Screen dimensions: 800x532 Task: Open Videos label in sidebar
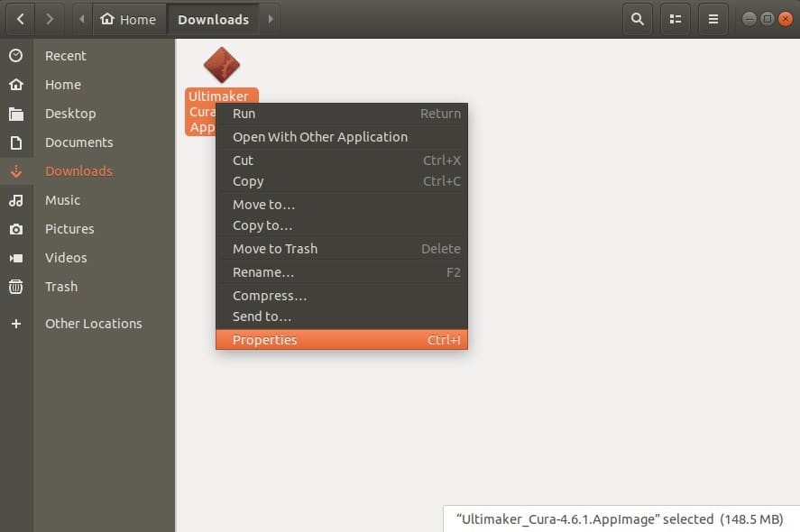point(66,258)
